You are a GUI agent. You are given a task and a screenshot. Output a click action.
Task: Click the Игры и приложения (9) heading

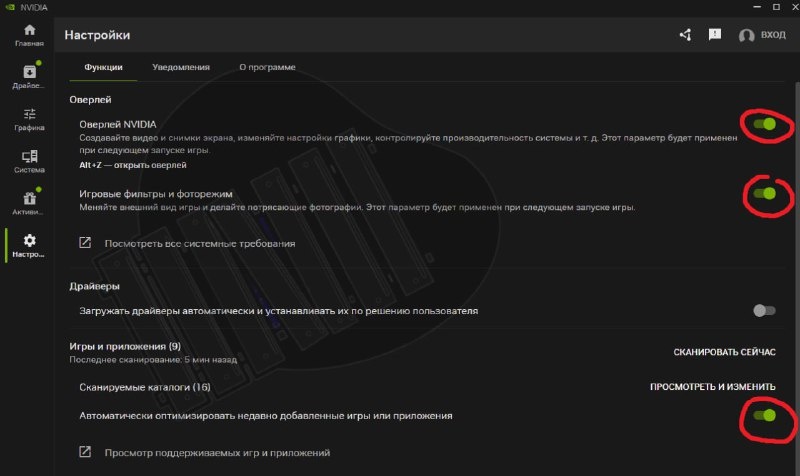click(125, 346)
